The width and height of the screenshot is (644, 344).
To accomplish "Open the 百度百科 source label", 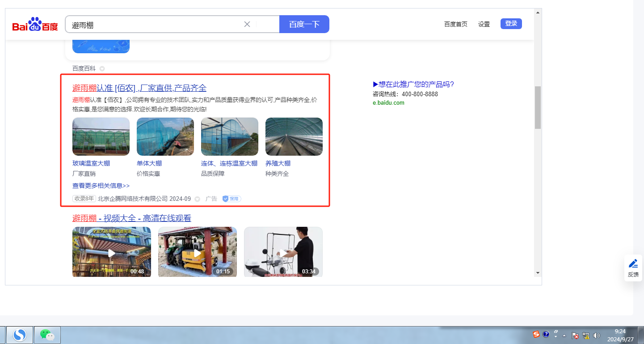I will point(84,68).
